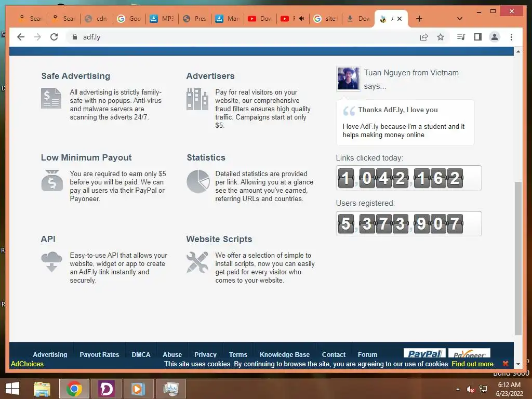Click the Safe Advertising dollar document icon

tap(51, 98)
